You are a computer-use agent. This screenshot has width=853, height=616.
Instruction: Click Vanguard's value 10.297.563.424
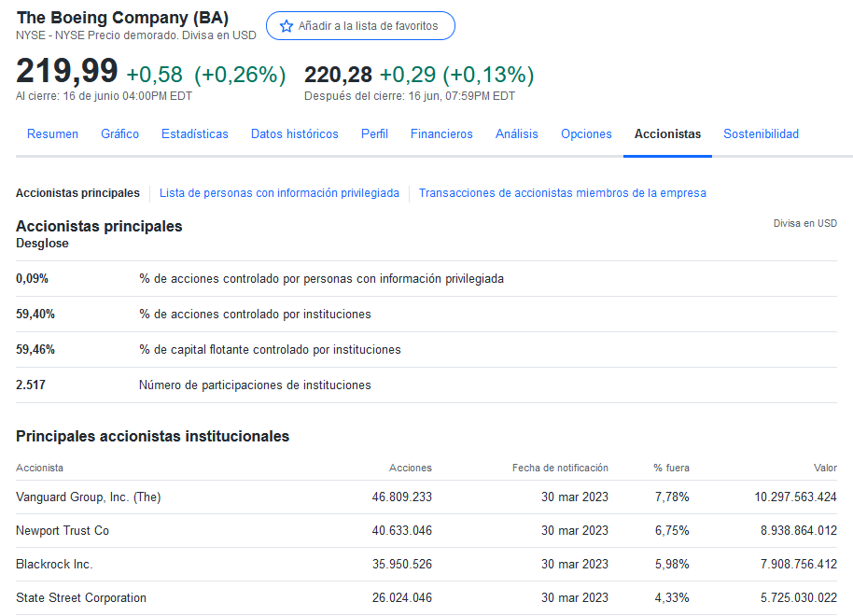(x=795, y=497)
